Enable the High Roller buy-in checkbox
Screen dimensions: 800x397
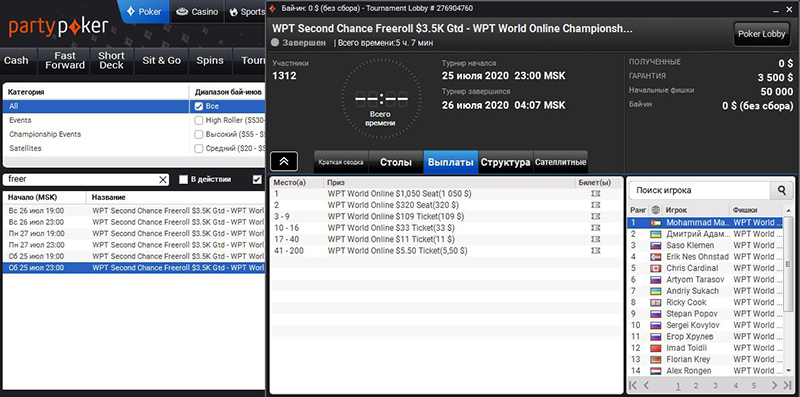pos(199,121)
